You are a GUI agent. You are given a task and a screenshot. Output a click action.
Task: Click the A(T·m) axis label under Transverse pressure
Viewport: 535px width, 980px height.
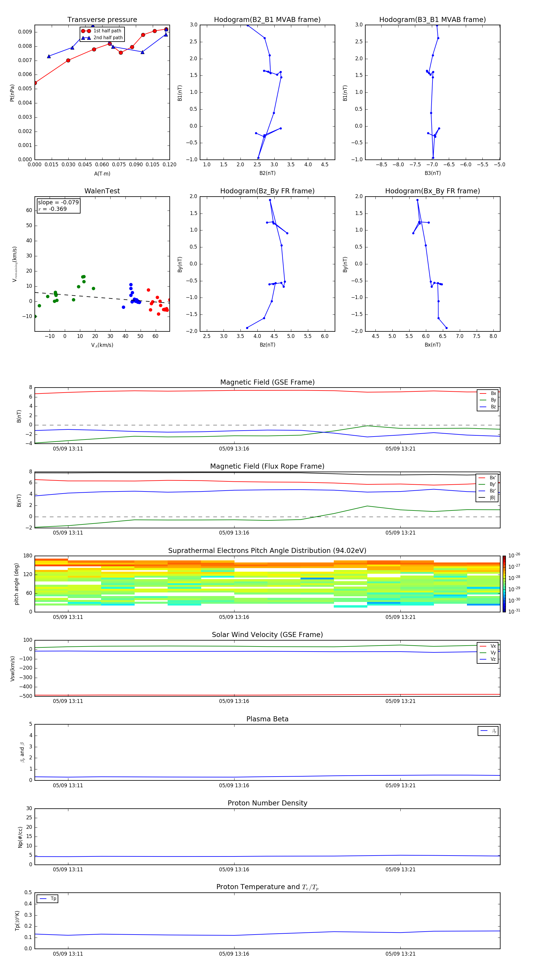(102, 174)
